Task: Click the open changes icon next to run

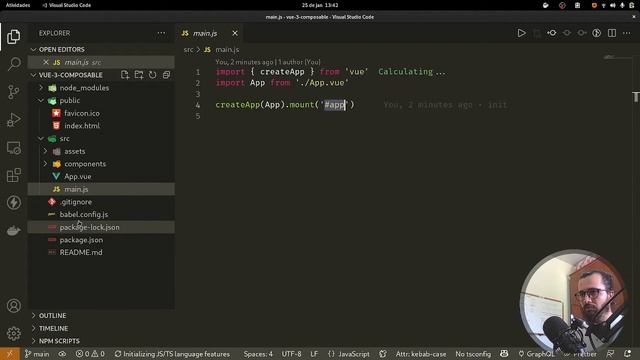Action: [x=537, y=33]
